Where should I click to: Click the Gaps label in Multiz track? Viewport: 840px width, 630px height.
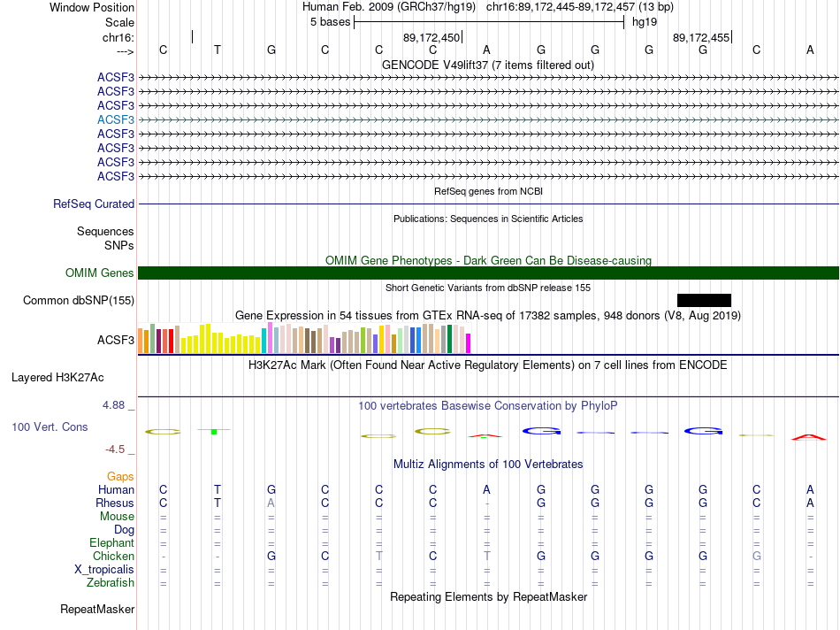point(120,476)
